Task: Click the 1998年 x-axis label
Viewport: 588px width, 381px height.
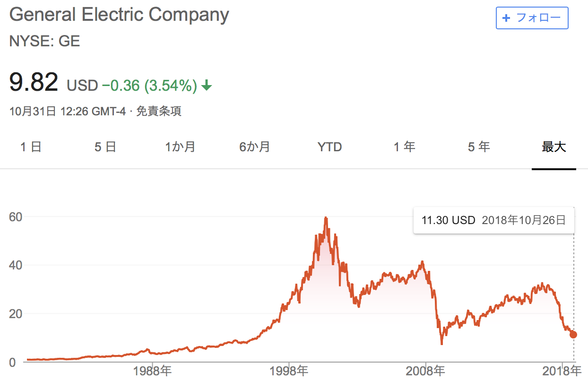Action: 289,371
